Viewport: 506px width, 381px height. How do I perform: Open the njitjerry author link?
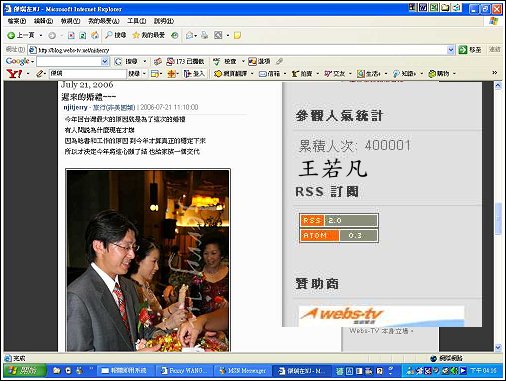(x=75, y=107)
